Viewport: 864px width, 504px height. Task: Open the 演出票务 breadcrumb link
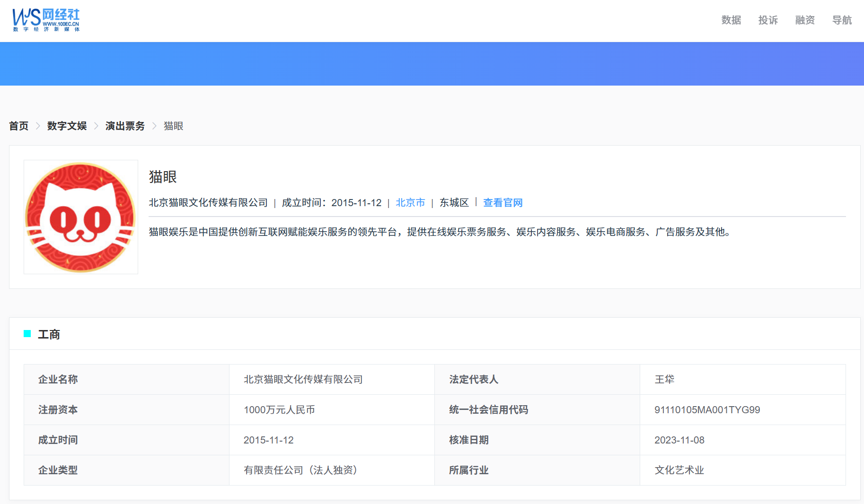(x=125, y=126)
